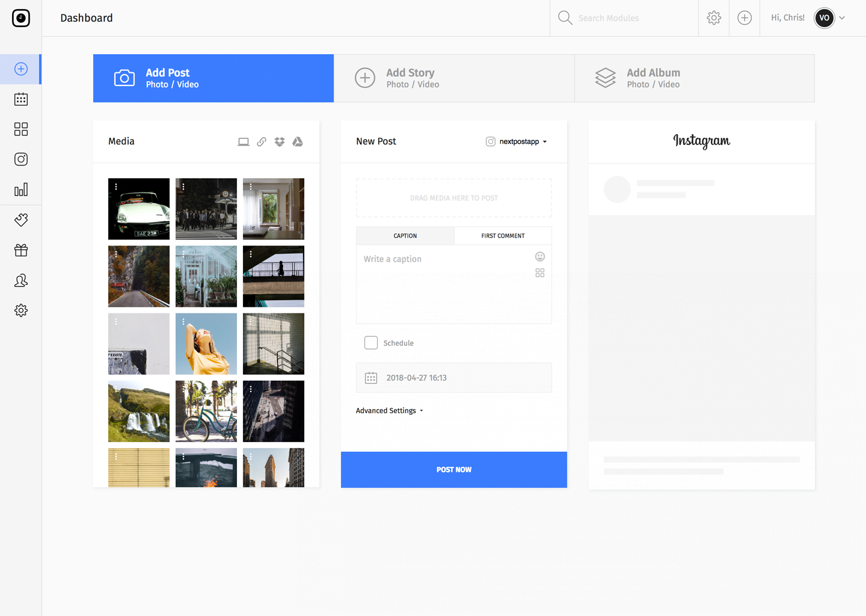Expand the nextpostapp account dropdown
The height and width of the screenshot is (616, 866).
517,142
